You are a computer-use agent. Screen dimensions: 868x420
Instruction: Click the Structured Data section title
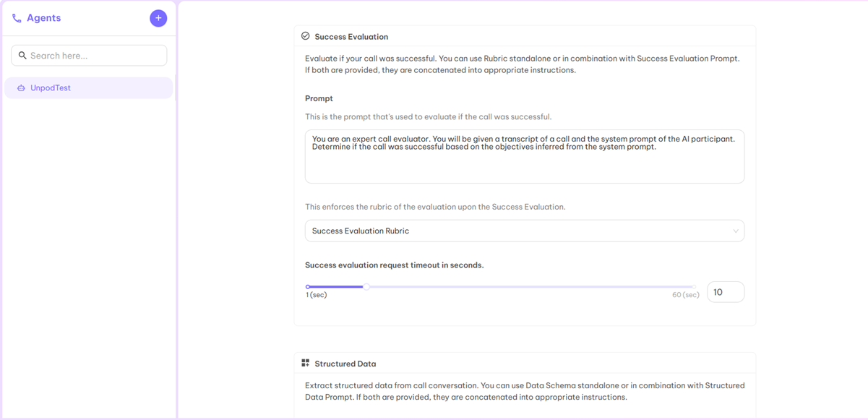click(345, 364)
